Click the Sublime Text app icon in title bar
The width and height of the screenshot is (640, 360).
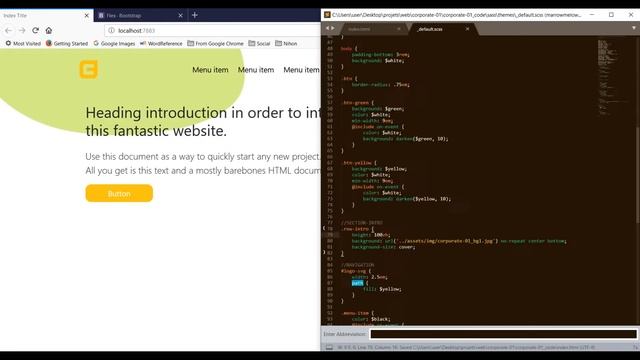327,15
